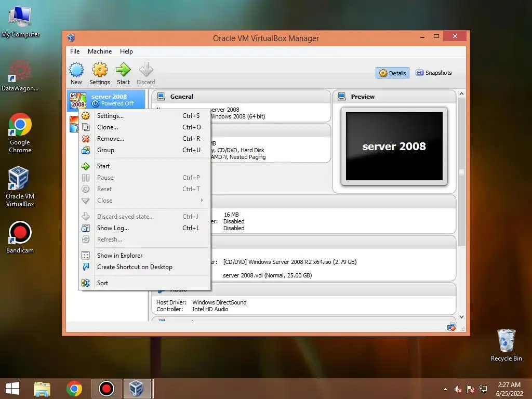Click the red X Remove icon
The width and height of the screenshot is (532, 399).
click(86, 139)
